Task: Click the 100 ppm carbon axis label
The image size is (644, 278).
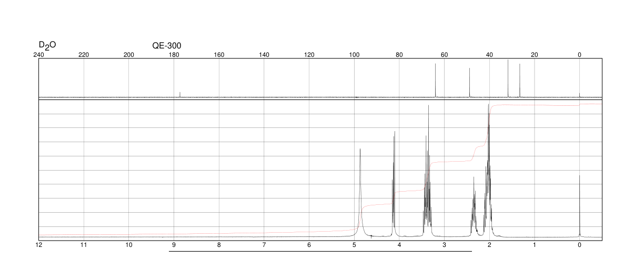Action: pyautogui.click(x=354, y=55)
